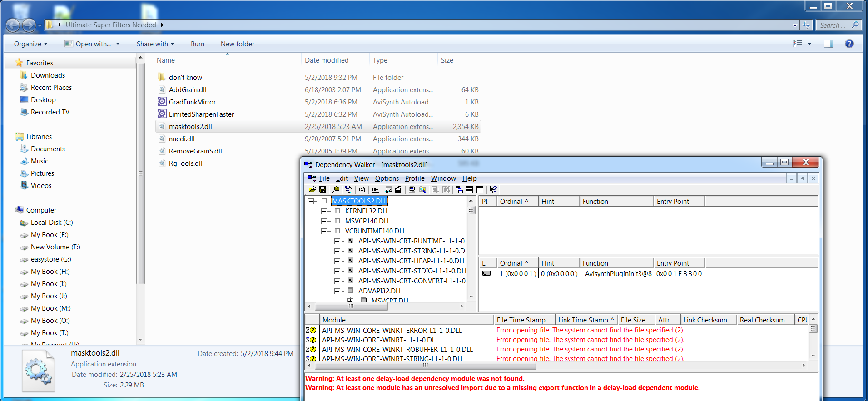Click the Open with... button
Screen dimensions: 868x401
(x=92, y=44)
